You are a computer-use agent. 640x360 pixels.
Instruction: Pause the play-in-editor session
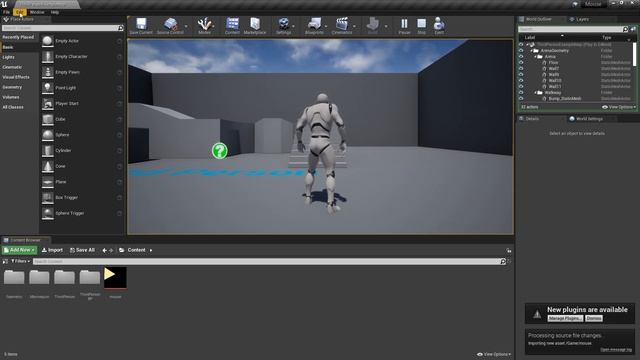pos(404,24)
